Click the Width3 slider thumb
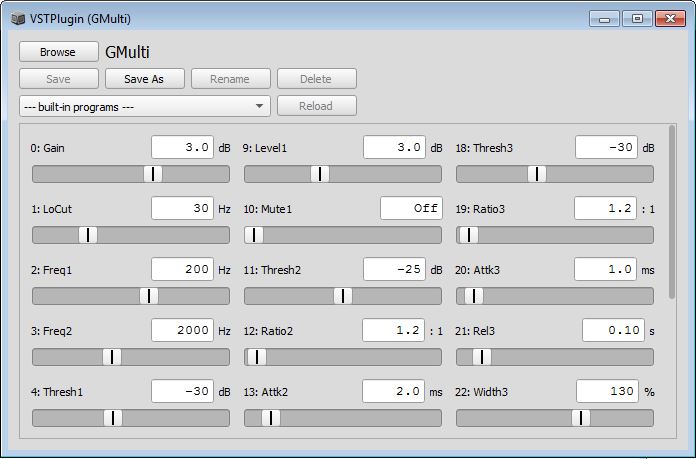This screenshot has height=459, width=696. (x=581, y=418)
